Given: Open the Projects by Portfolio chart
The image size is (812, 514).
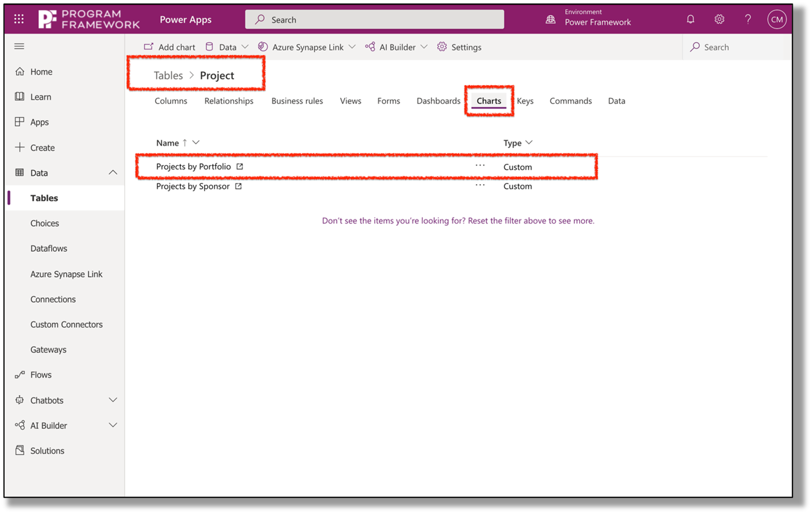Looking at the screenshot, I should coord(193,167).
